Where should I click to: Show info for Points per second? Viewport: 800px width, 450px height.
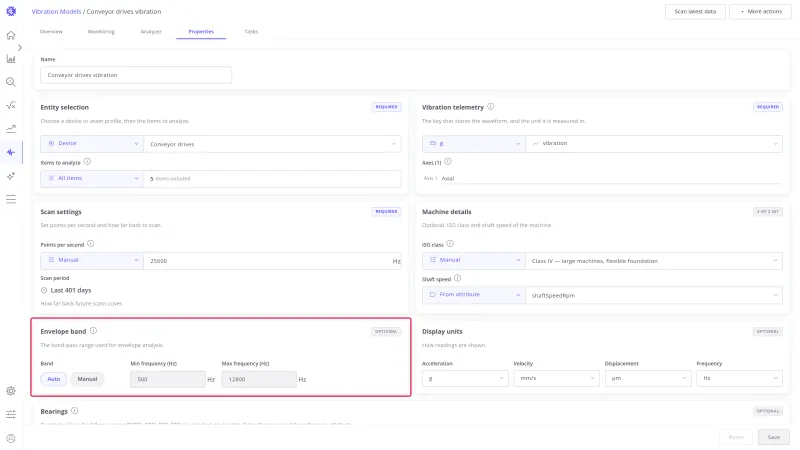point(90,244)
